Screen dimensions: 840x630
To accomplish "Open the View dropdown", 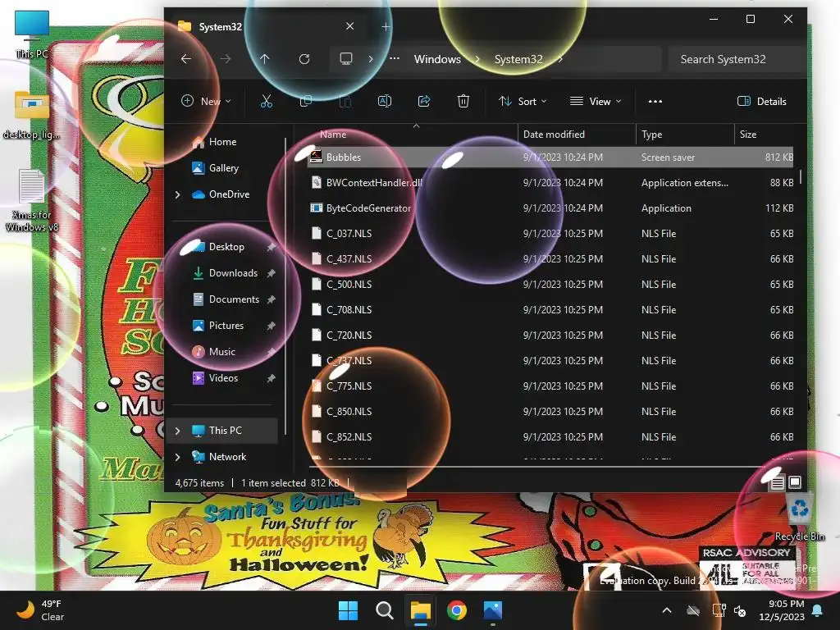I will (596, 101).
